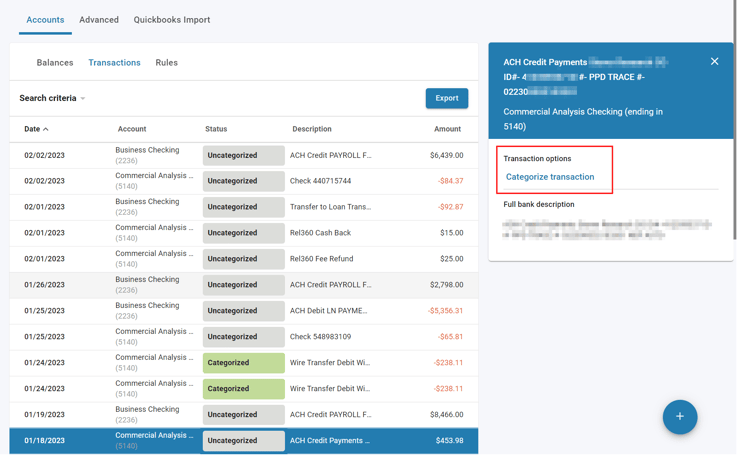The width and height of the screenshot is (750, 460).
Task: Open the Quickbooks Import tab
Action: 172,20
